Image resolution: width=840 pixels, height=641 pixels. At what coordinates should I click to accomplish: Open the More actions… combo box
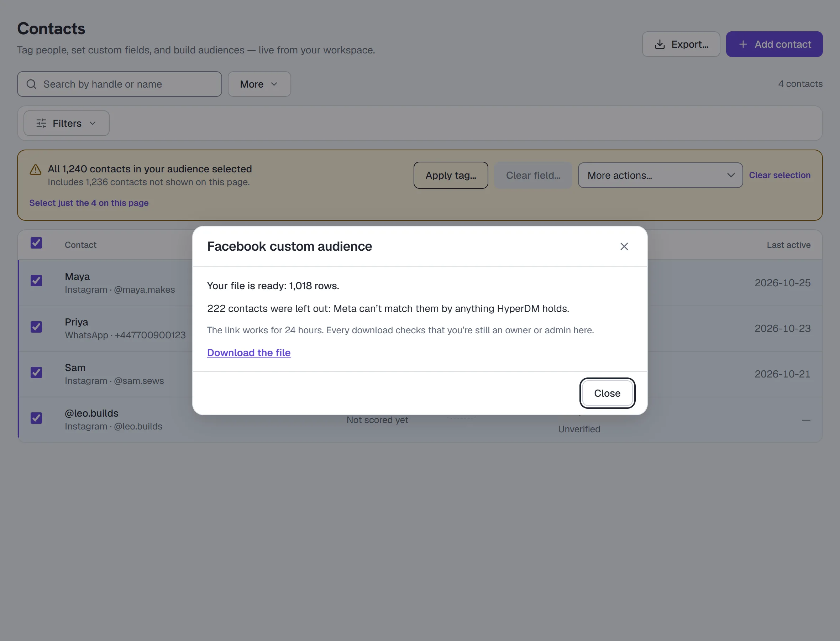660,175
